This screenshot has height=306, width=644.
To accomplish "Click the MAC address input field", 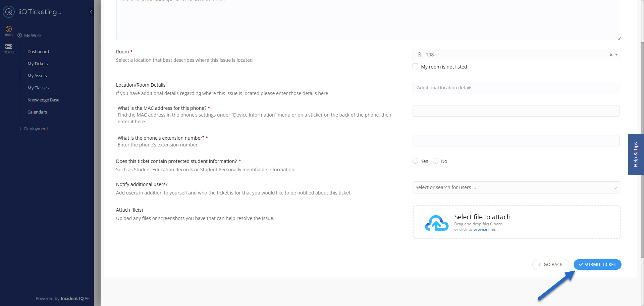I will [516, 111].
